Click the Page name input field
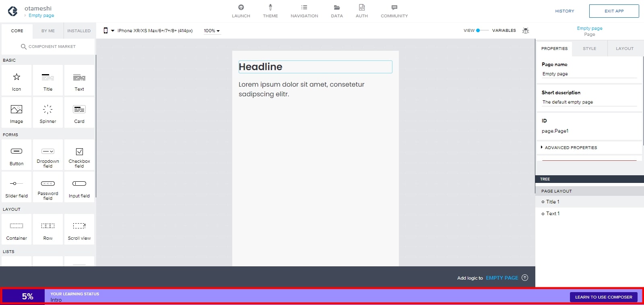The image size is (644, 305). 589,74
